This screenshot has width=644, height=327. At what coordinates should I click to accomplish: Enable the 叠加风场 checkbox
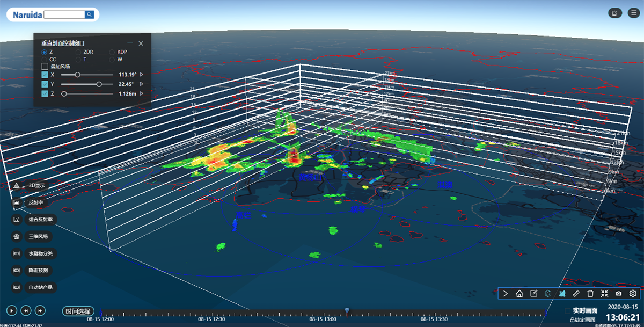point(45,67)
